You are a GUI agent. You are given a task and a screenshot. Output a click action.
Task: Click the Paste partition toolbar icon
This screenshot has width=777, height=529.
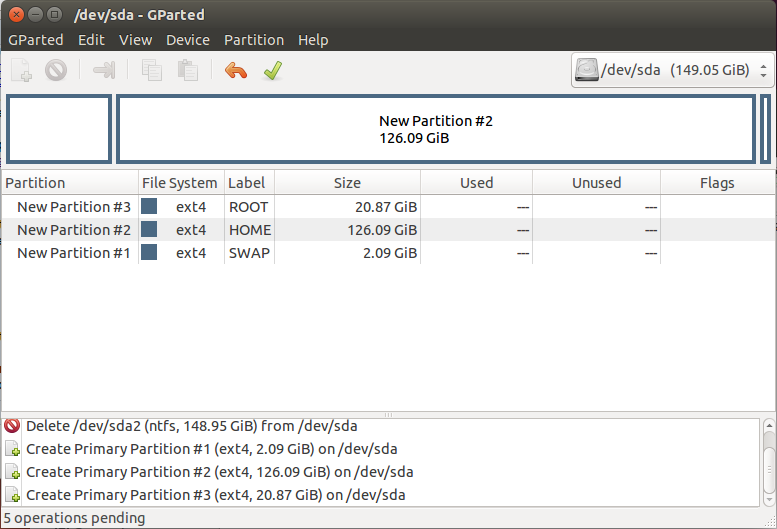click(x=188, y=70)
